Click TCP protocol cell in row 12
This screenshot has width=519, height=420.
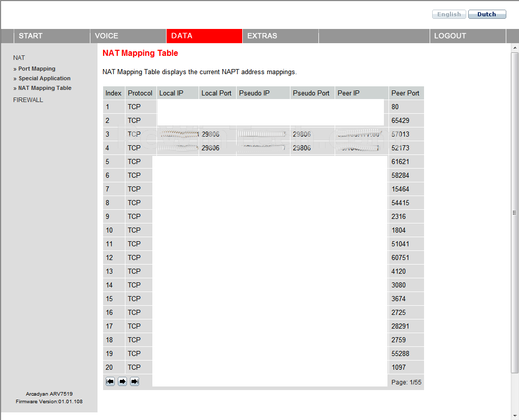click(139, 257)
